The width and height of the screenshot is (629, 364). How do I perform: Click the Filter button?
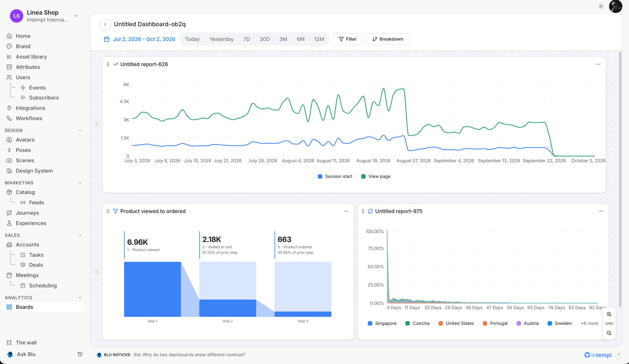348,39
